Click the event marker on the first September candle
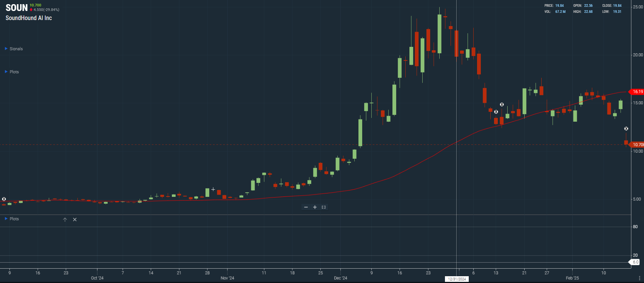 (4, 199)
